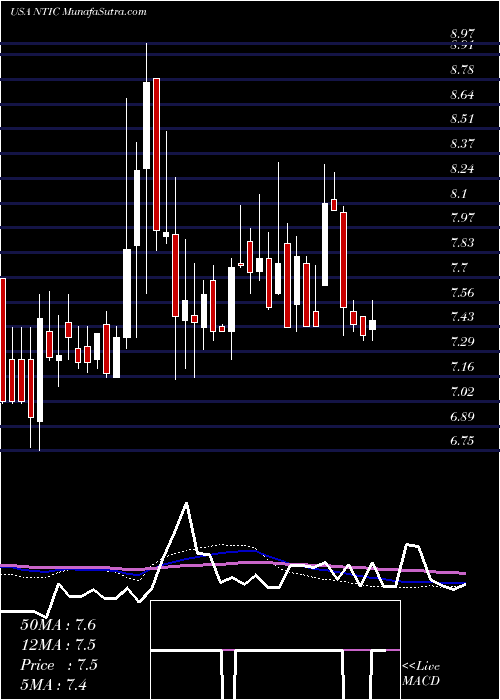Click the <<Live MACD label

421,673
